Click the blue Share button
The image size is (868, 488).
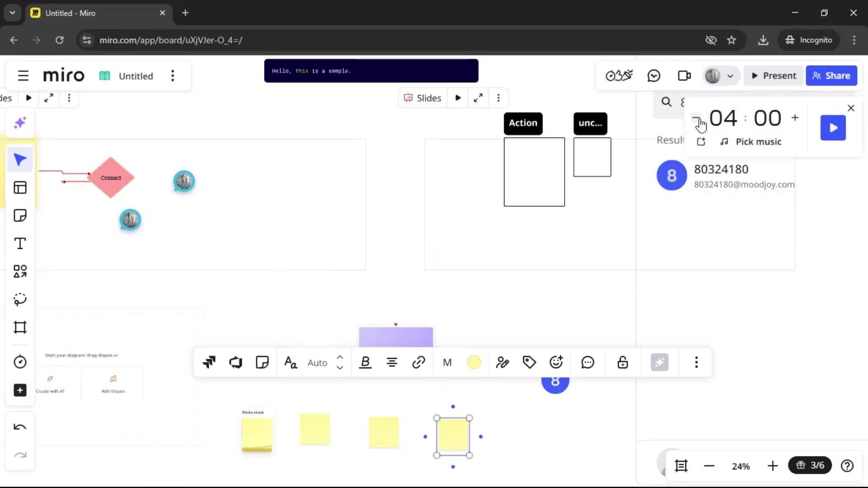[831, 75]
